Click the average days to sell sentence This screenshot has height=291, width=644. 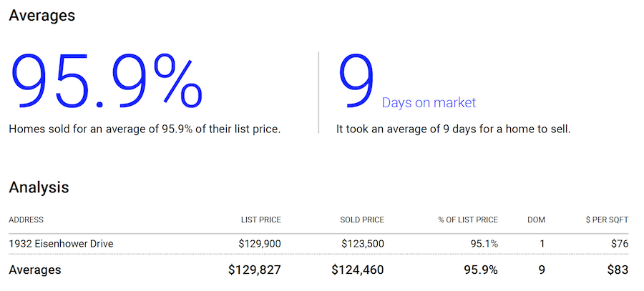(x=453, y=129)
